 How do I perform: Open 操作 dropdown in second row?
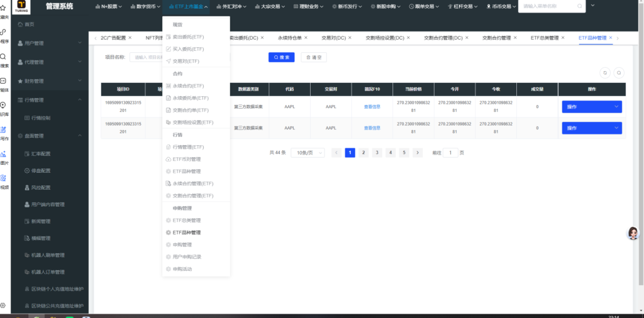592,128
